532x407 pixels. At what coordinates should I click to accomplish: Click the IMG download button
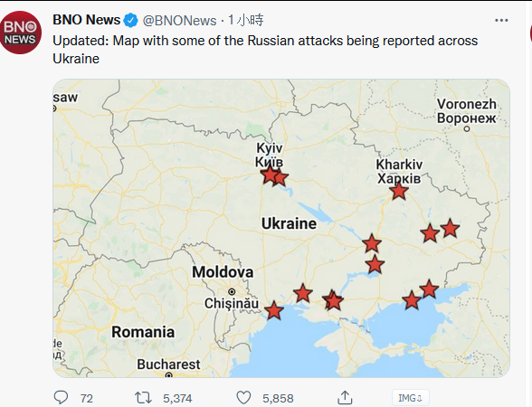click(x=411, y=398)
